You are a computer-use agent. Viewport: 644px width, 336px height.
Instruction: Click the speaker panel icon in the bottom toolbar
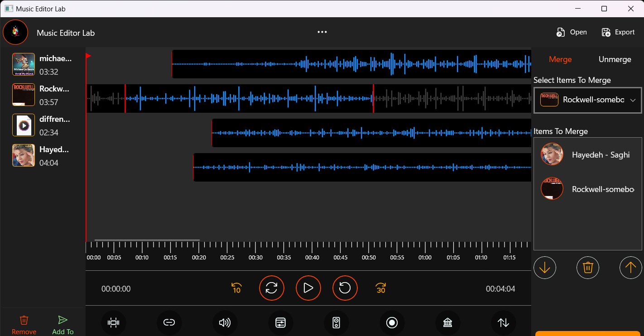336,322
